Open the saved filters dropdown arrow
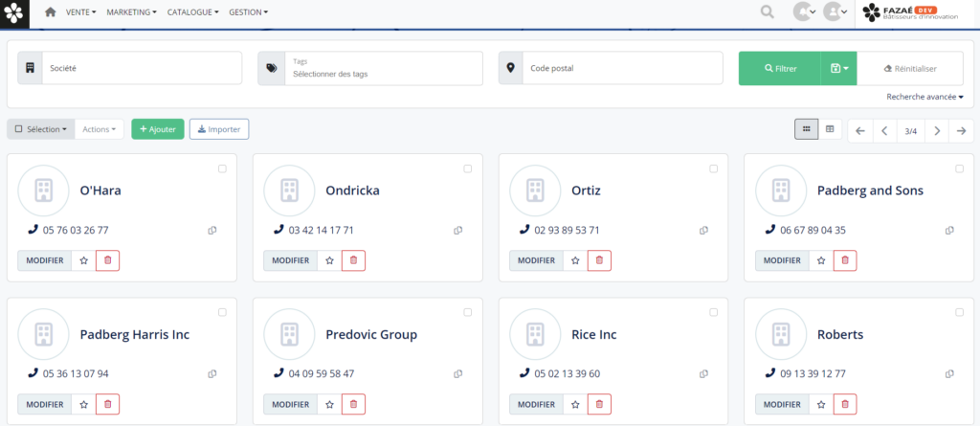This screenshot has height=426, width=980. (839, 68)
